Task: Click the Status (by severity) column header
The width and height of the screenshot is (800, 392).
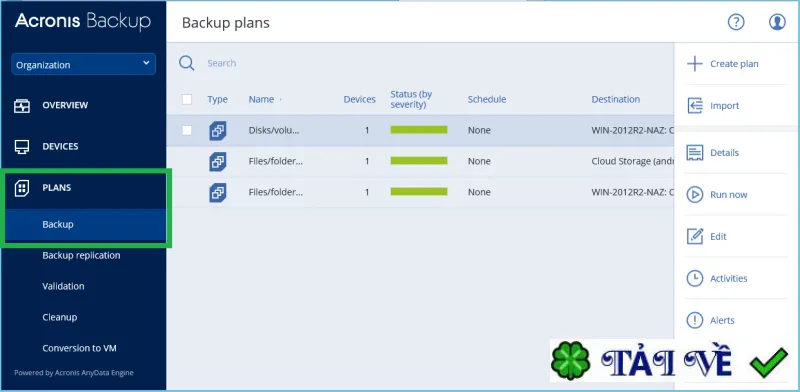Action: (411, 99)
